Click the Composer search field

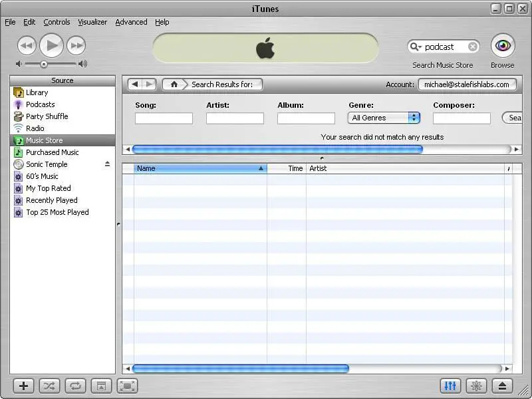pos(462,118)
